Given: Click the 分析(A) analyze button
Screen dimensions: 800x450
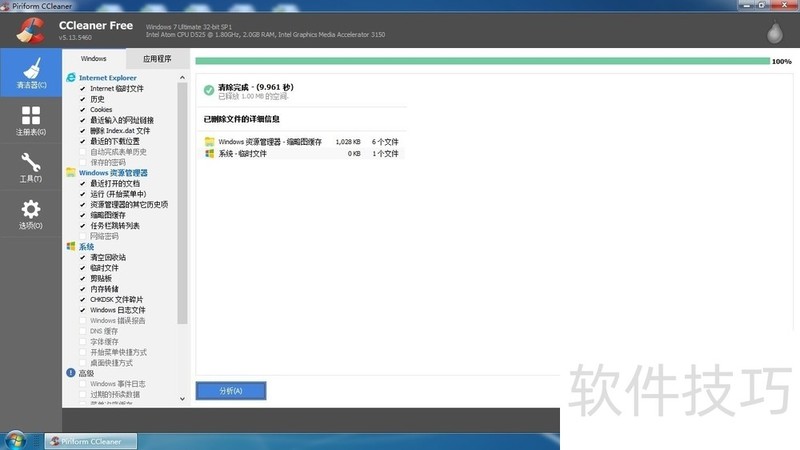Looking at the screenshot, I should 231,391.
